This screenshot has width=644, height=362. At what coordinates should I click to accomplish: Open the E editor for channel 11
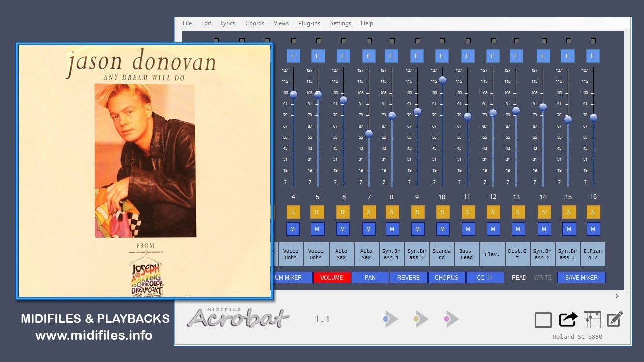(x=467, y=56)
